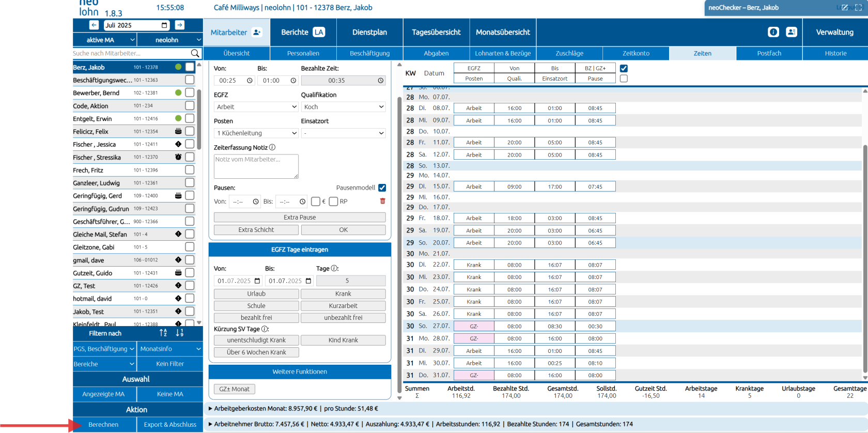Screen dimensions: 868x433
Task: Click the employee search magnifier icon
Action: click(195, 53)
